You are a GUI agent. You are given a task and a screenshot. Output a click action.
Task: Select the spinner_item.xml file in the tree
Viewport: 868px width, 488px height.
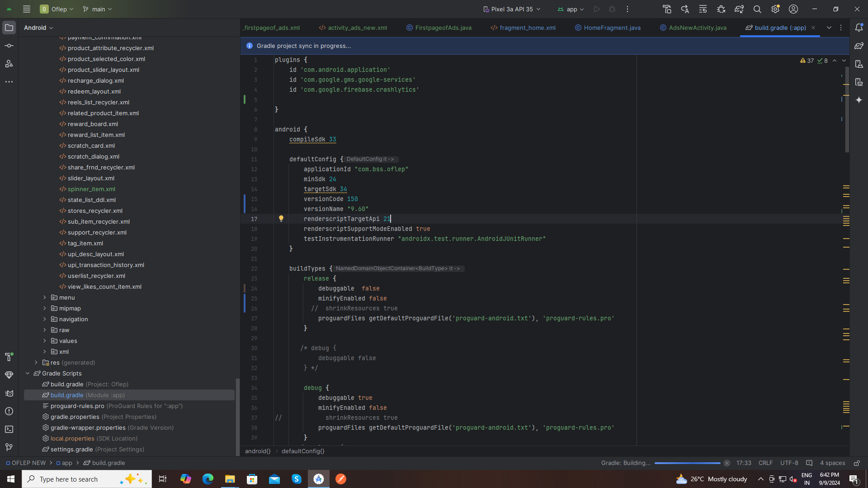(x=91, y=189)
